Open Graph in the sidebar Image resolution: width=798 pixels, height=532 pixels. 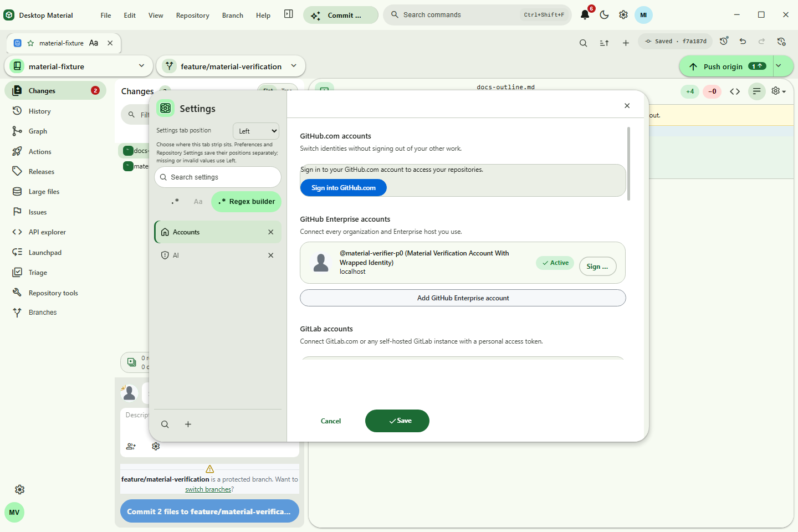pos(55,131)
